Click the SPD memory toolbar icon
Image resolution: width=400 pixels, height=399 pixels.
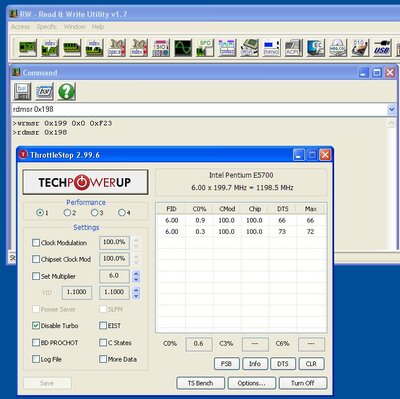coord(205,48)
